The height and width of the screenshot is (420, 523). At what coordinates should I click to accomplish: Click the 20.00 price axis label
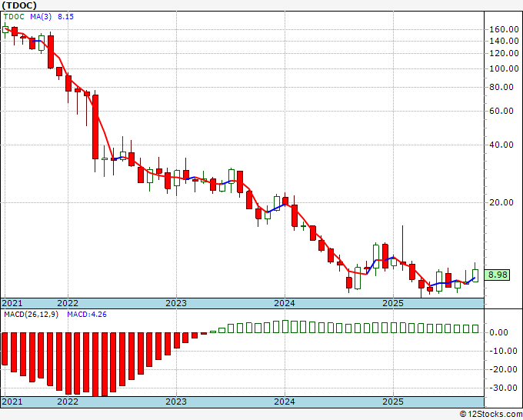pos(501,202)
